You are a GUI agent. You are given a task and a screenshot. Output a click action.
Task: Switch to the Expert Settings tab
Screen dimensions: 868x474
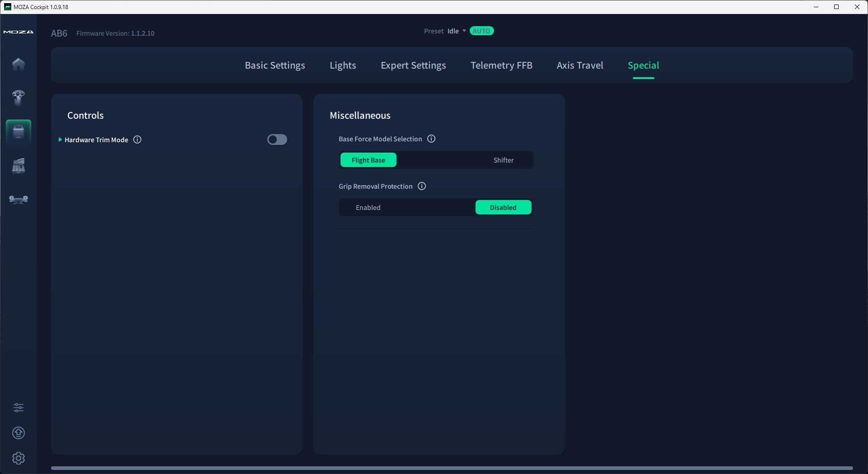click(413, 65)
